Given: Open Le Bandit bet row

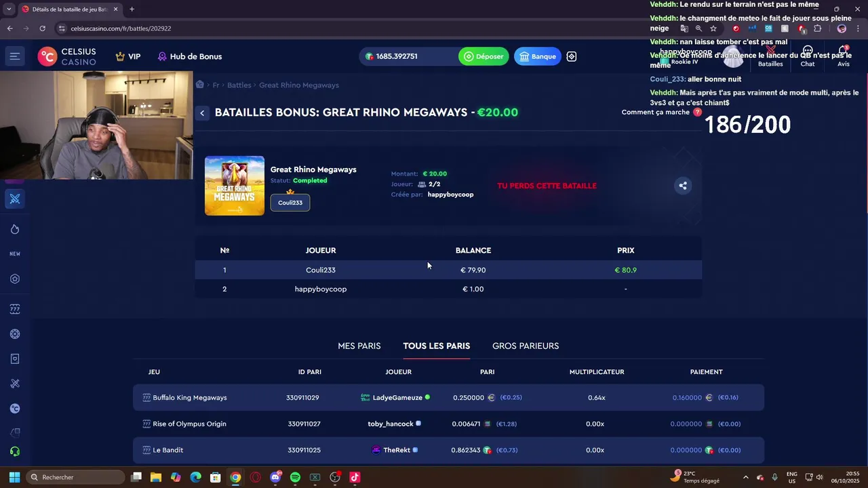Looking at the screenshot, I should (448, 450).
